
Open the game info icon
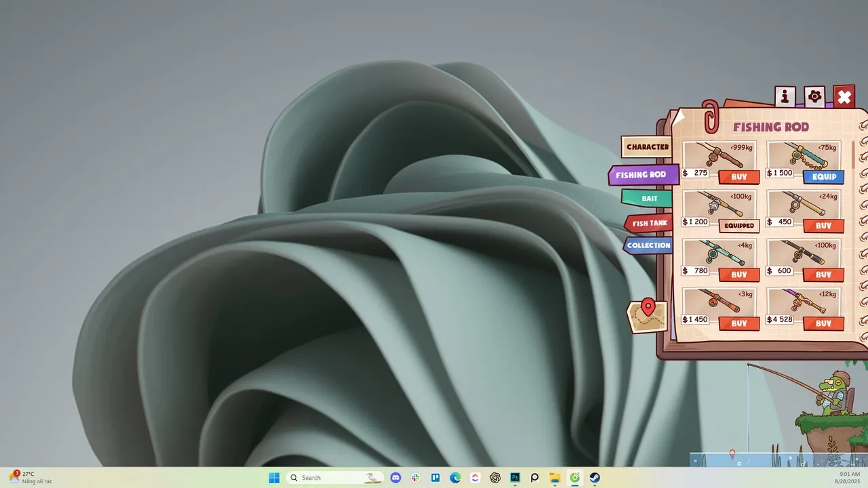click(x=785, y=97)
